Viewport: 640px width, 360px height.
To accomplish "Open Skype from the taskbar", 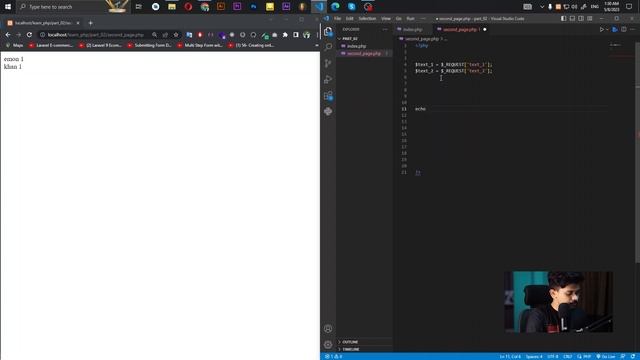I will [x=351, y=7].
